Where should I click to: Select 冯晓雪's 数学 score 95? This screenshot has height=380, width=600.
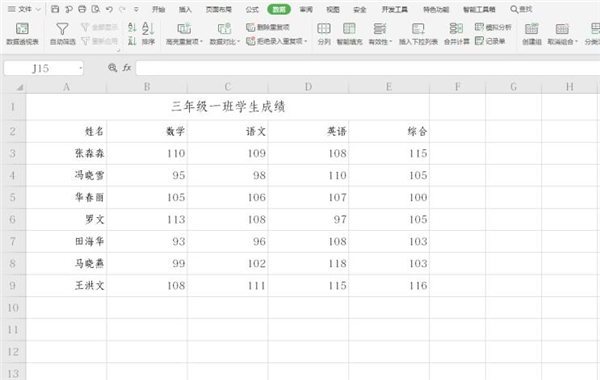coord(147,176)
